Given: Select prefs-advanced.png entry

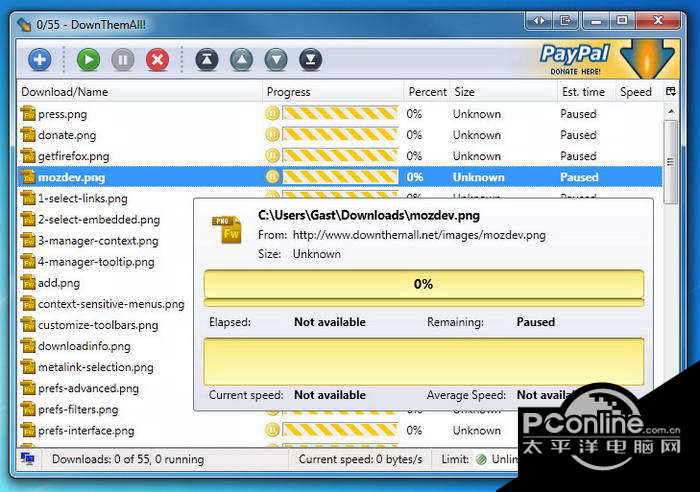Looking at the screenshot, I should [x=88, y=388].
